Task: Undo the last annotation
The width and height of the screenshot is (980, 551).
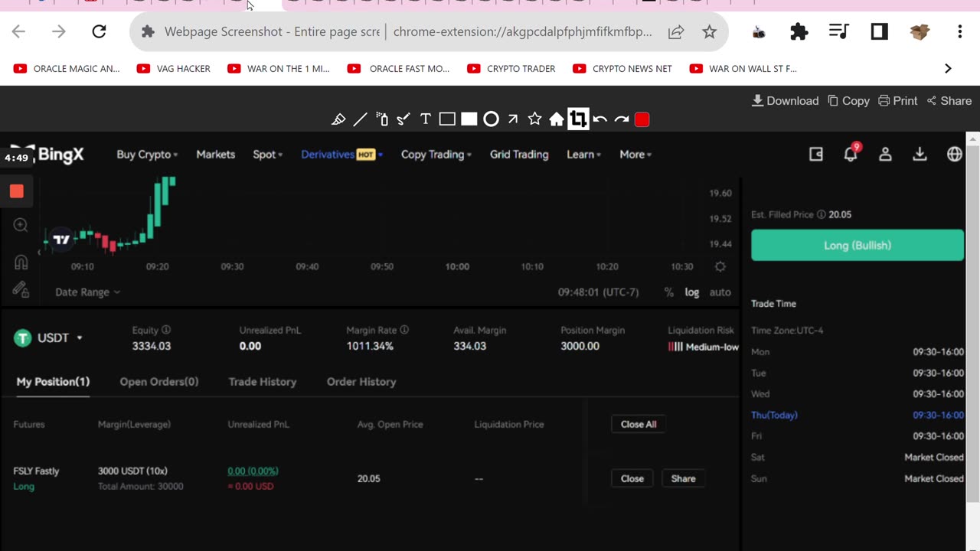Action: tap(599, 119)
